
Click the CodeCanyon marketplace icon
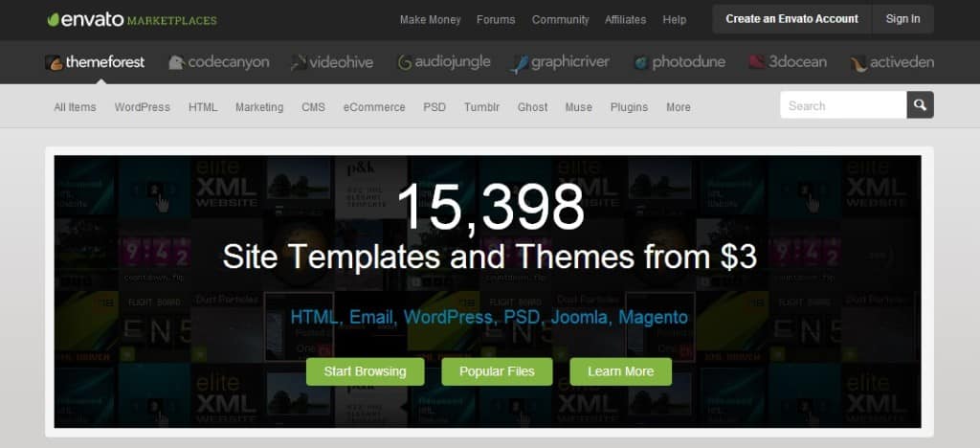point(176,62)
